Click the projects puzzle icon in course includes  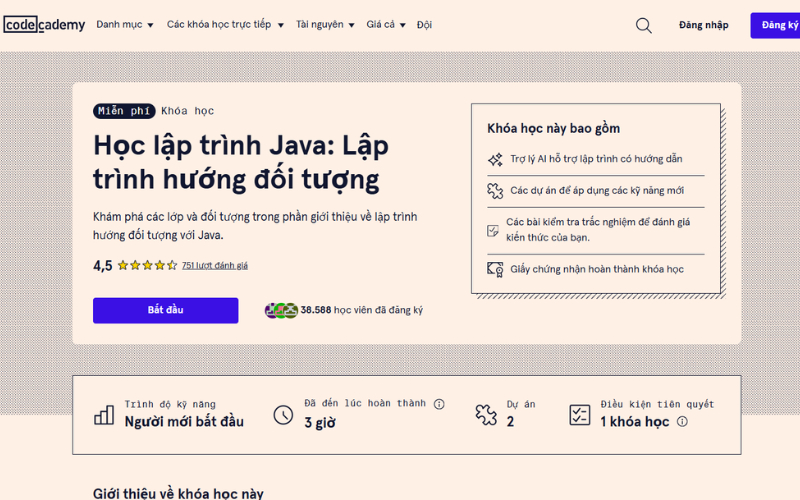pos(495,191)
